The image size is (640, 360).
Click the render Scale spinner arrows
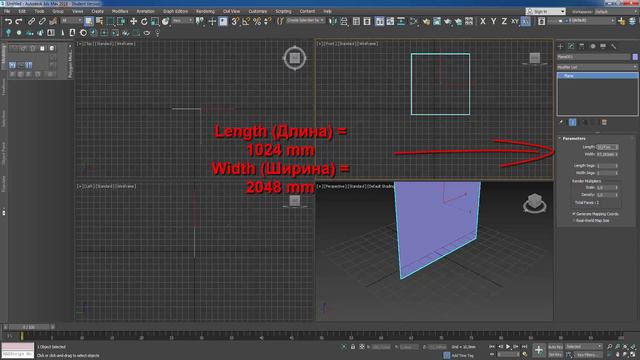click(616, 187)
